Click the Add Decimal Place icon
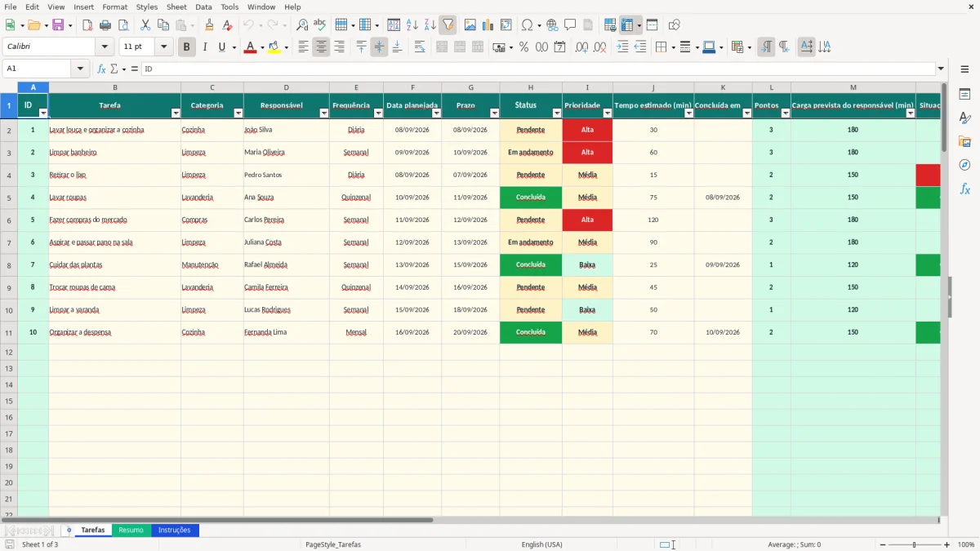Screen dimensions: 980x551 point(581,47)
